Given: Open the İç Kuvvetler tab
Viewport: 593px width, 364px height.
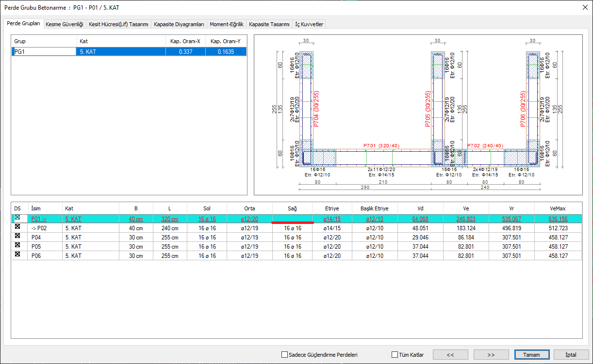Looking at the screenshot, I should point(309,24).
